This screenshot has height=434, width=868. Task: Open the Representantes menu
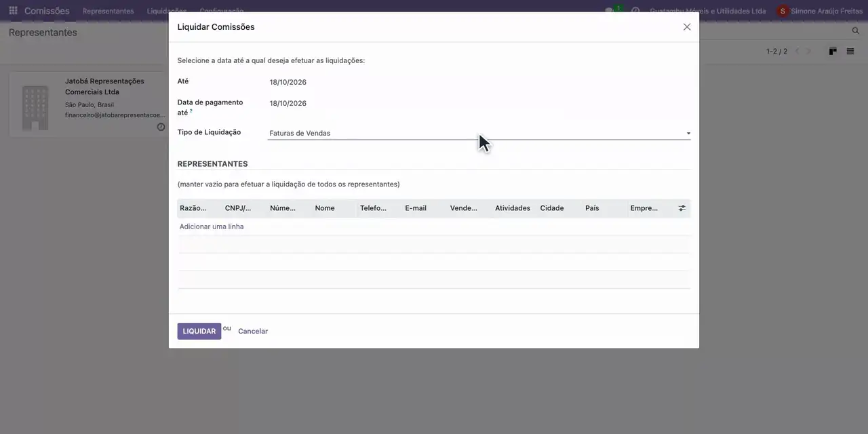point(108,11)
